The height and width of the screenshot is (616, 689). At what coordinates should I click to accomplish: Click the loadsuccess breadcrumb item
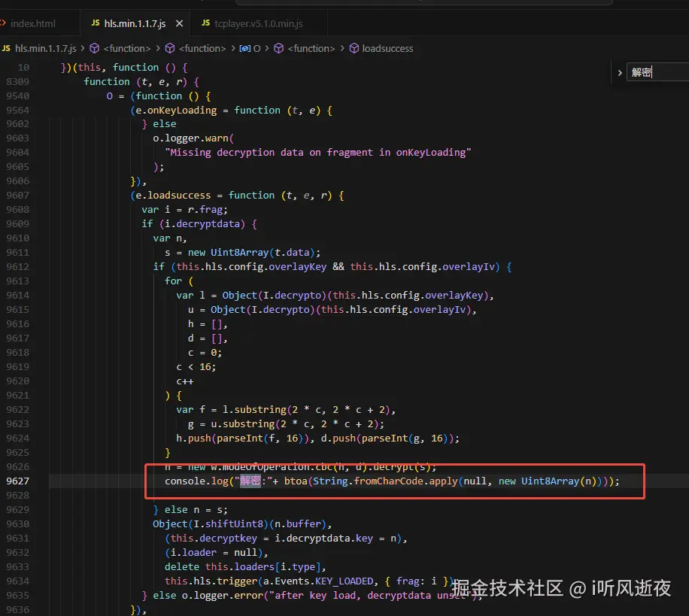[x=387, y=48]
